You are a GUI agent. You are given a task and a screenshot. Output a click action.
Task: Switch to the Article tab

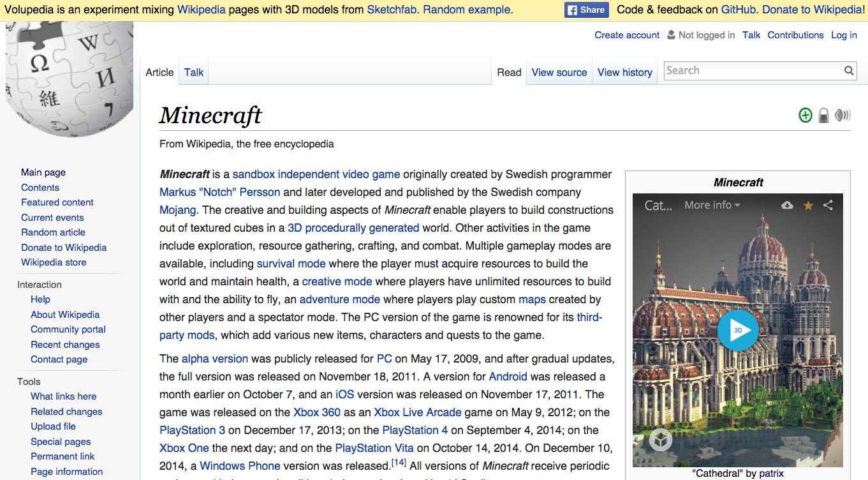tap(159, 72)
